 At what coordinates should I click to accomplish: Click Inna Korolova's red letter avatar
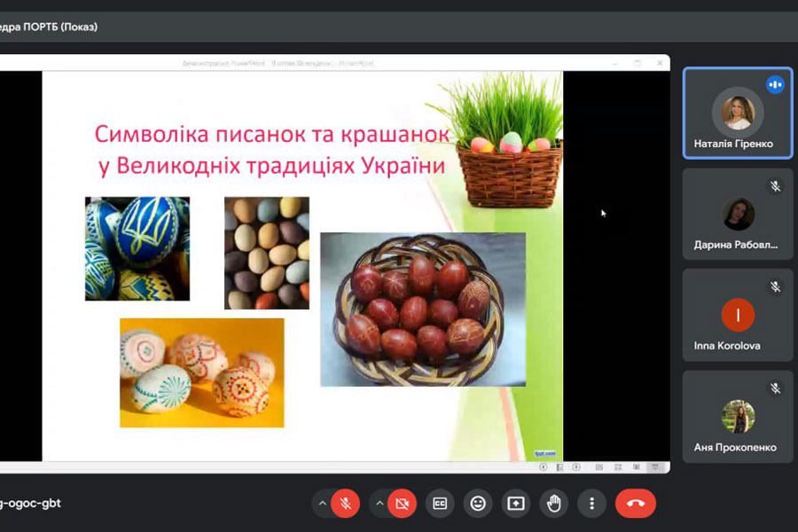(738, 315)
